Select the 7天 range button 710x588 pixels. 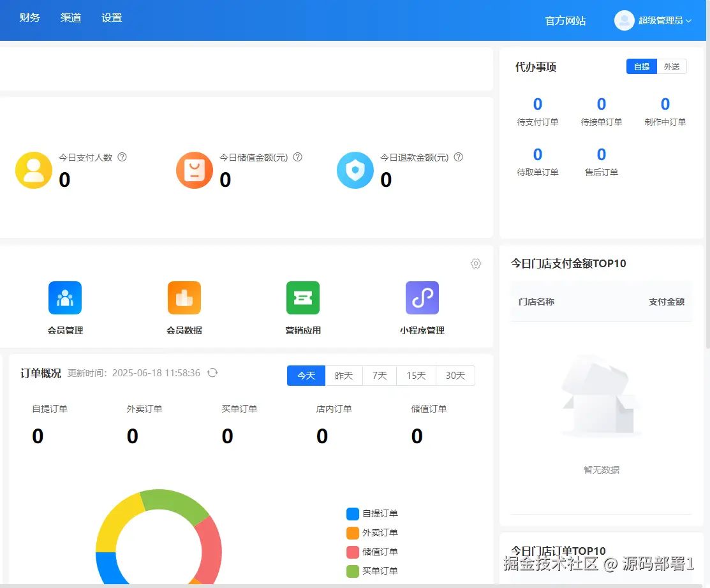tap(380, 376)
